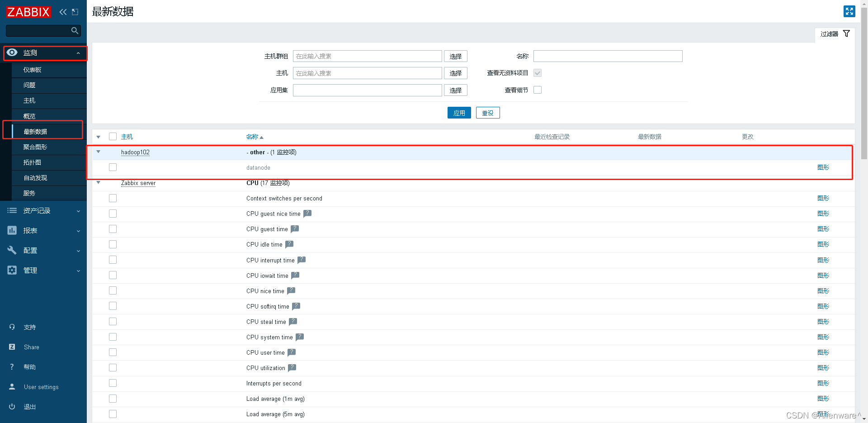Expand the 报表 menu section
Screen dimensions: 868x423
click(78, 231)
